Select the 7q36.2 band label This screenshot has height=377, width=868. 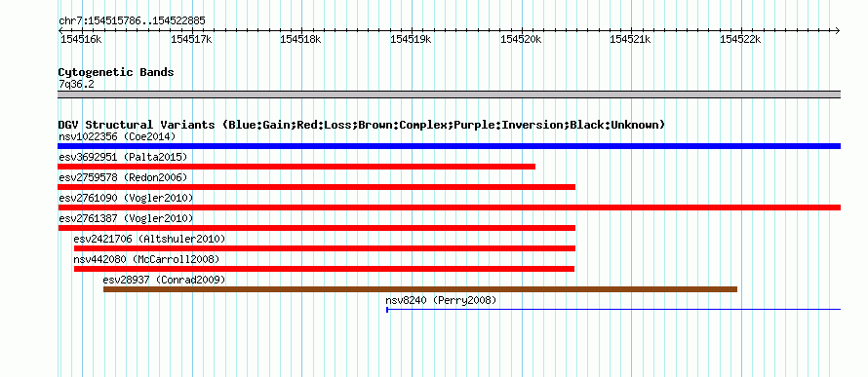tap(76, 84)
